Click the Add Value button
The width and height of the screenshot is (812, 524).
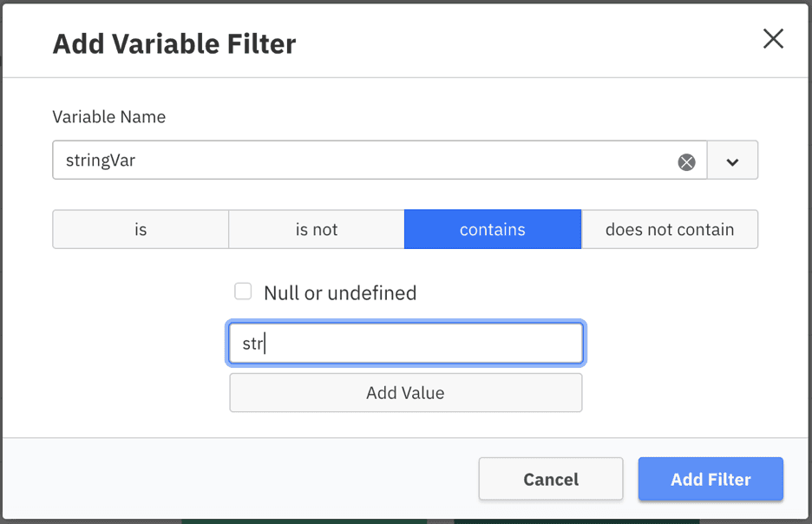406,393
